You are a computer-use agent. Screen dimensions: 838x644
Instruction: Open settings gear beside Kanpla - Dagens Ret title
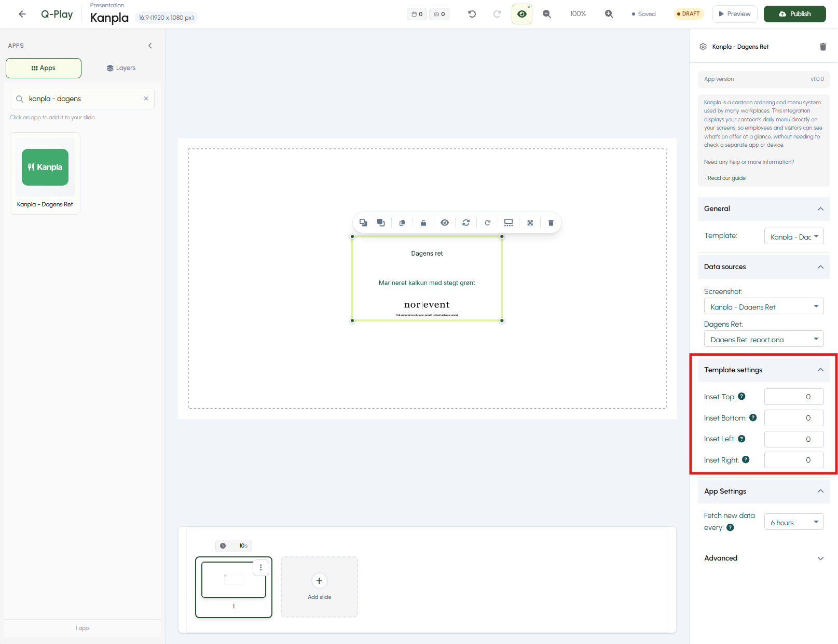tap(703, 47)
